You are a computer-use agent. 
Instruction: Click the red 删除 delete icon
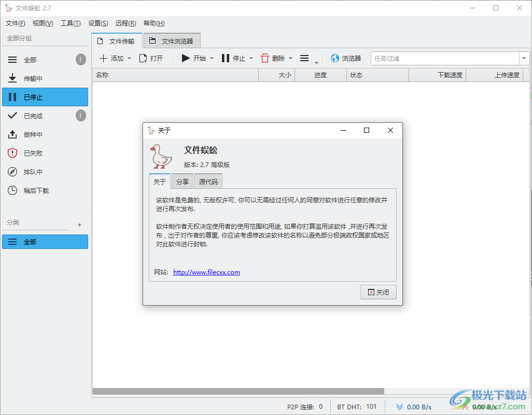(x=265, y=58)
